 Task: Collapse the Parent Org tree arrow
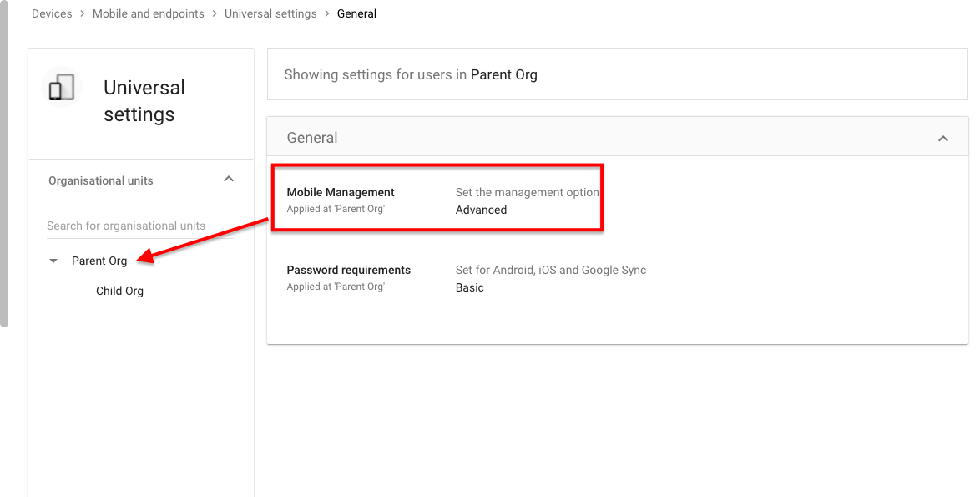click(x=53, y=261)
